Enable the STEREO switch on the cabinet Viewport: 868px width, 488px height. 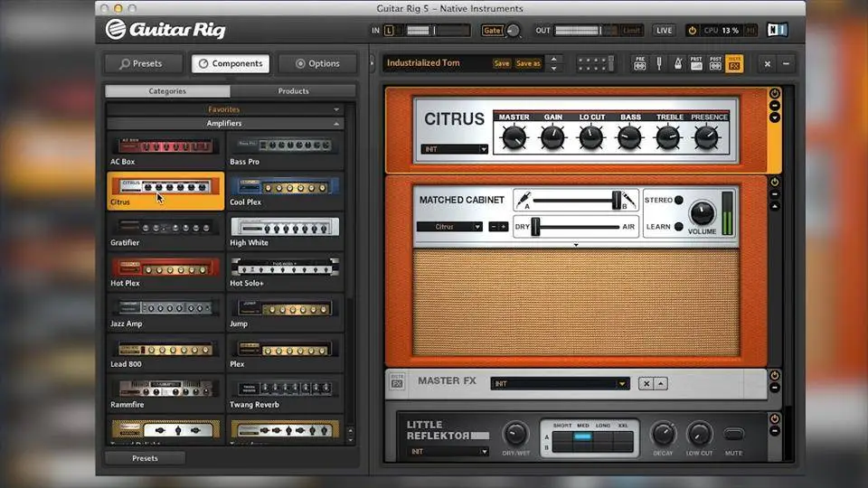[x=679, y=201]
